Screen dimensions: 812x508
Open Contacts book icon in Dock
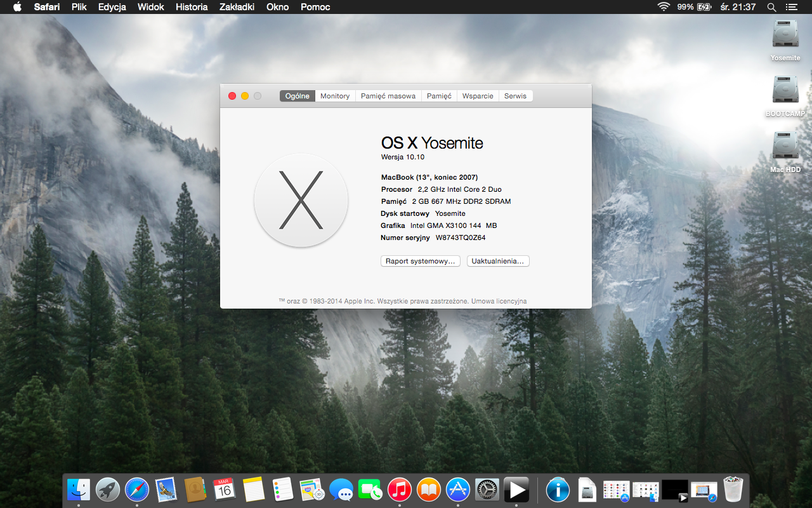coord(195,490)
